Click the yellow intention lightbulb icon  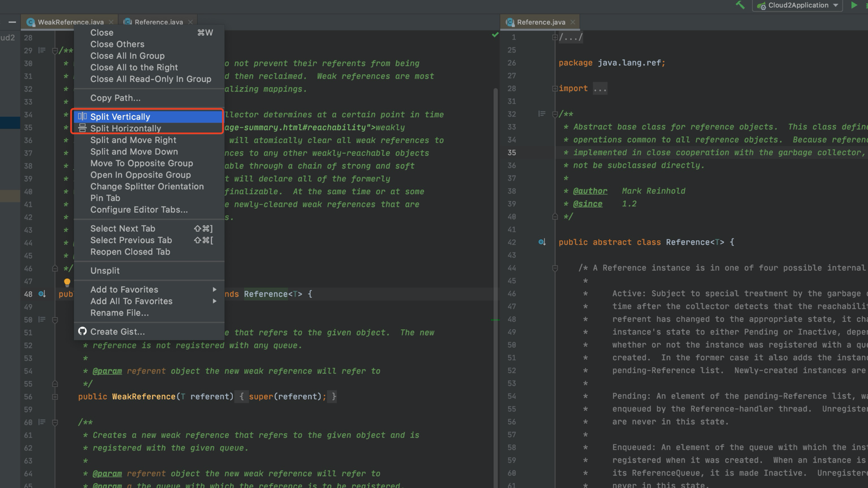click(x=67, y=282)
